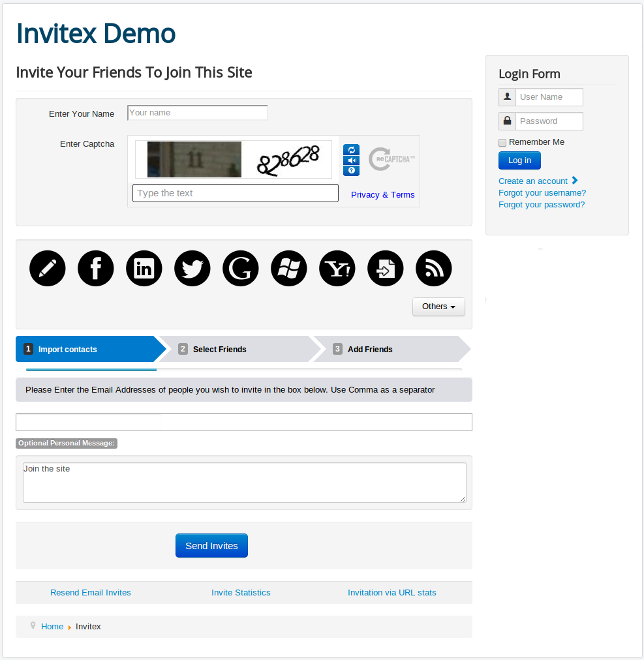The image size is (644, 660).
Task: Click the Twitter bird icon
Action: pos(192,268)
